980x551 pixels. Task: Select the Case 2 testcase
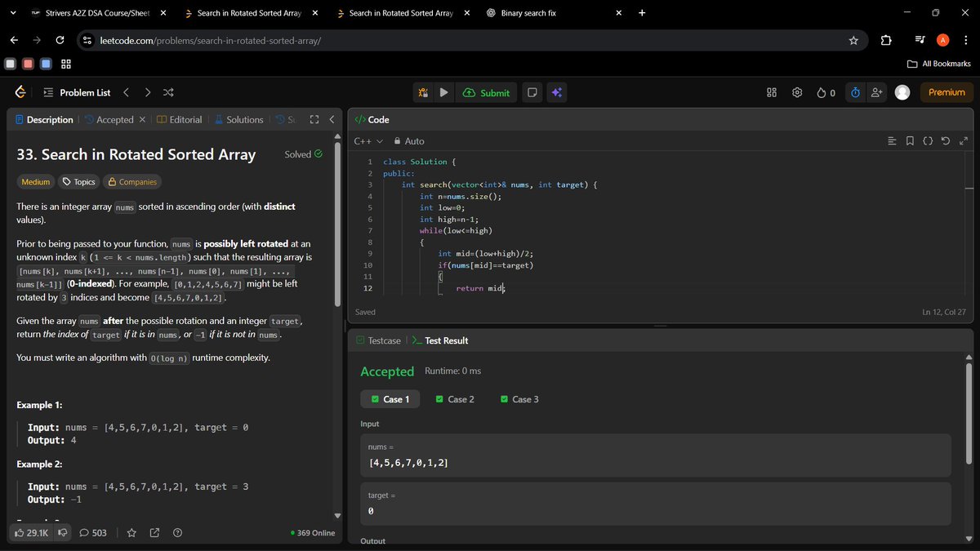(455, 399)
